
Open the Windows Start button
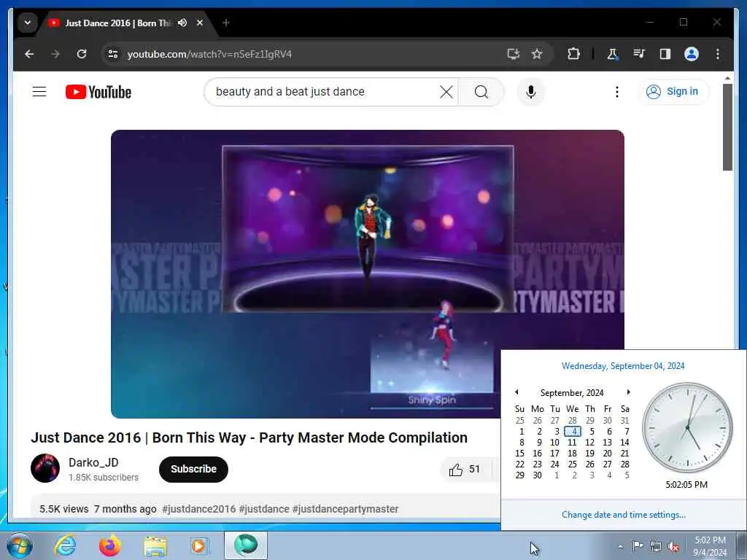tap(18, 545)
